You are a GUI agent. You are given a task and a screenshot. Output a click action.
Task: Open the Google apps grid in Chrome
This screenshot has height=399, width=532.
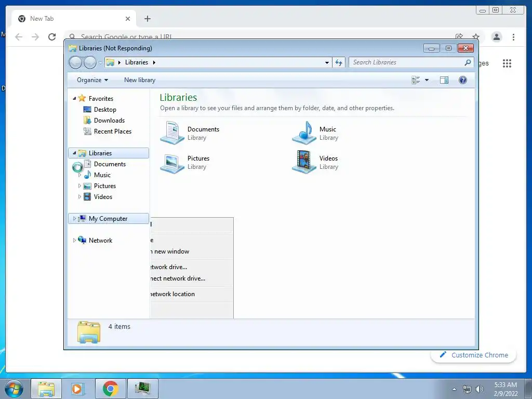pos(507,63)
